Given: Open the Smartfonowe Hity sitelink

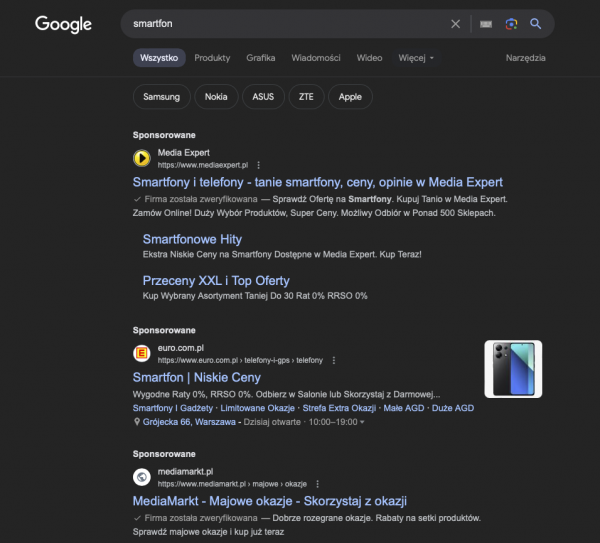Looking at the screenshot, I should point(192,239).
